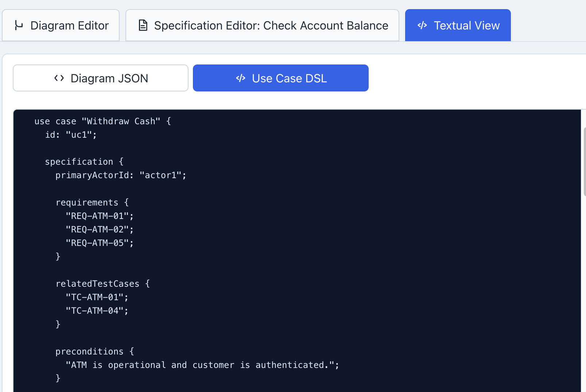Click the "TC-ATM-01"; entry
This screenshot has width=586, height=392.
97,297
